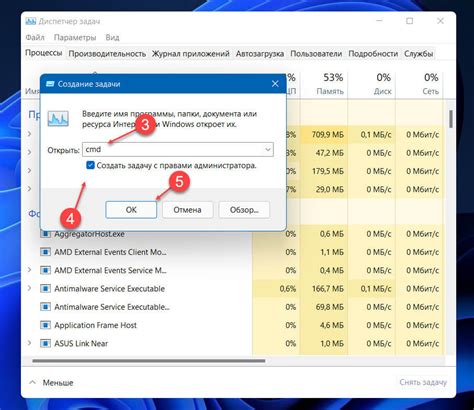Viewport: 474px width, 410px height.
Task: Click the Antimalware Service Executable 166,7 МБ icon
Action: pos(45,288)
